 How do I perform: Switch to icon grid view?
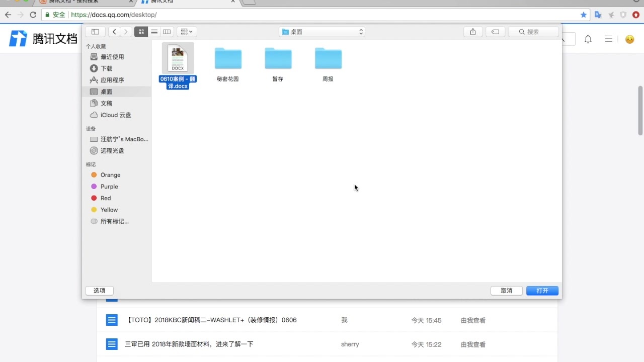tap(141, 32)
